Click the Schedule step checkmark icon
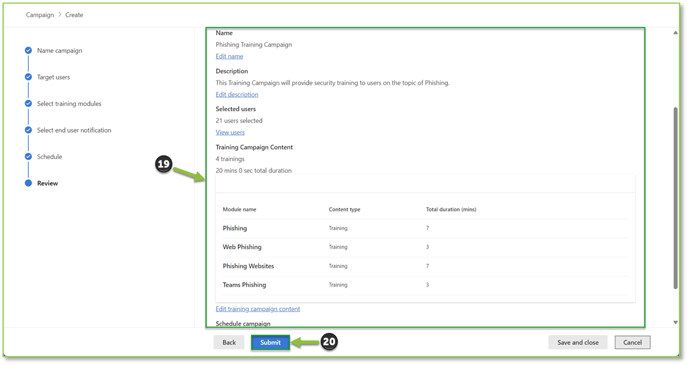This screenshot has height=365, width=688. (28, 157)
